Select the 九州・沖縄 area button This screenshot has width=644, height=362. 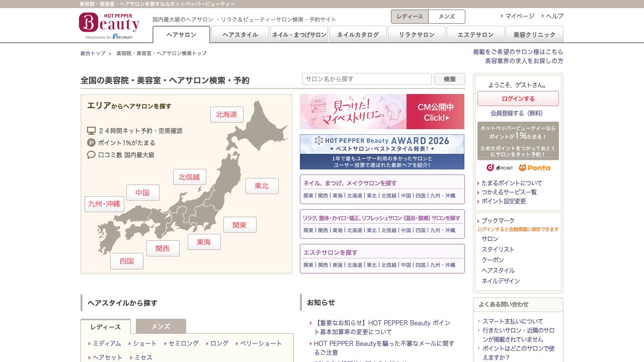pyautogui.click(x=104, y=204)
